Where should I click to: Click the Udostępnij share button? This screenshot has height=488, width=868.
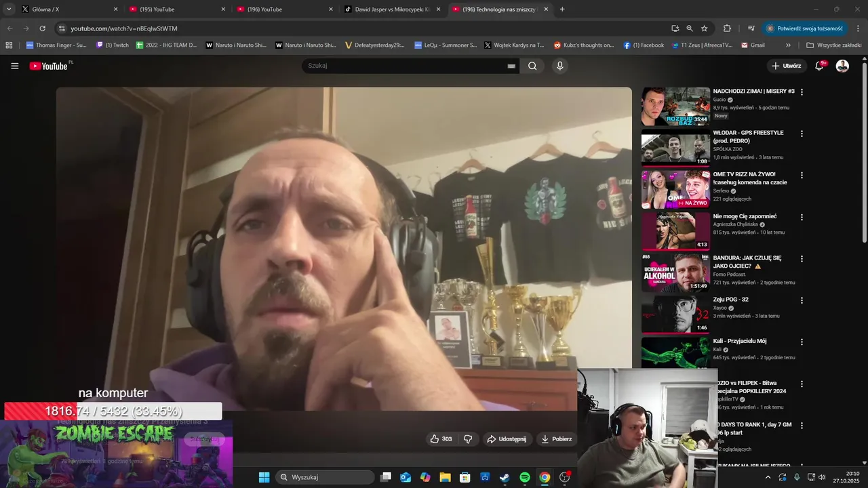pyautogui.click(x=507, y=439)
